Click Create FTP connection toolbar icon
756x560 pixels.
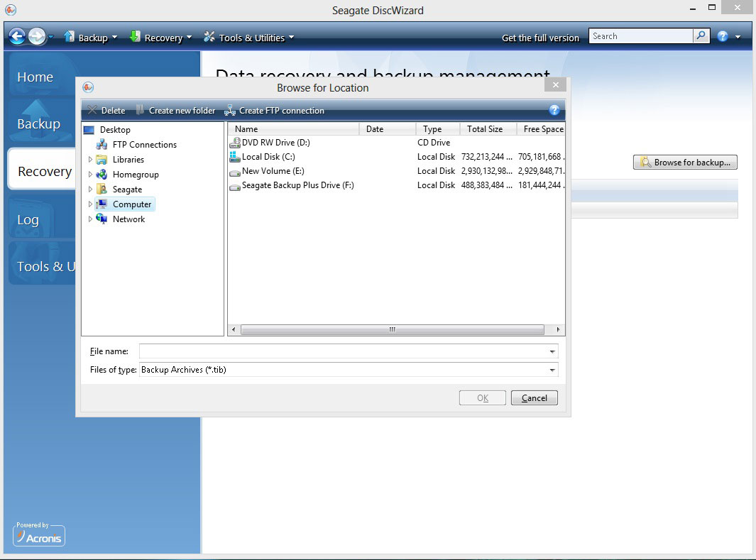coord(230,110)
